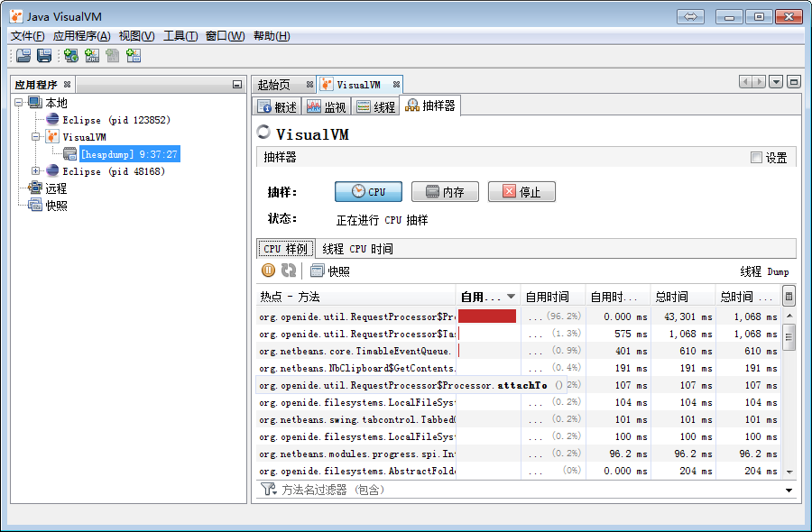The width and height of the screenshot is (812, 532).
Task: Click the Load snapshot toolbar icon
Action: click(x=23, y=55)
